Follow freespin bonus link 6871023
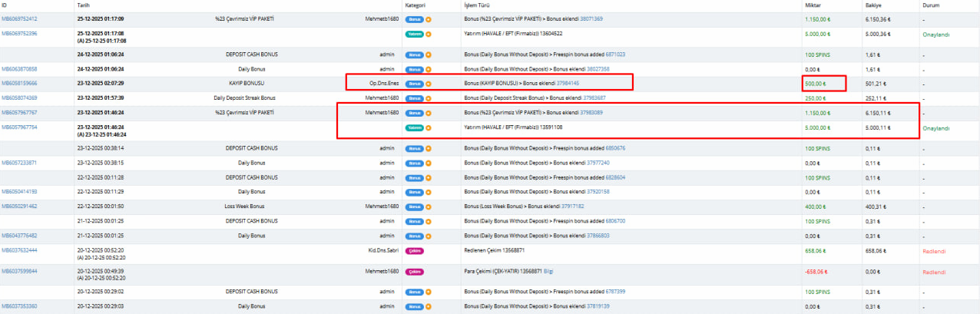Image resolution: width=980 pixels, height=314 pixels. tap(614, 55)
